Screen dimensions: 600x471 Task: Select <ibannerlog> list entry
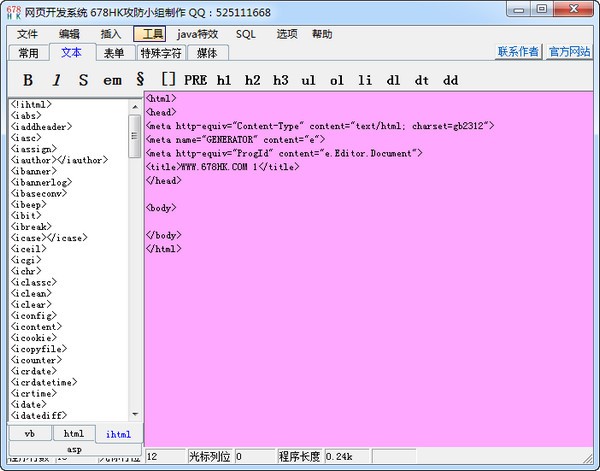tap(41, 182)
